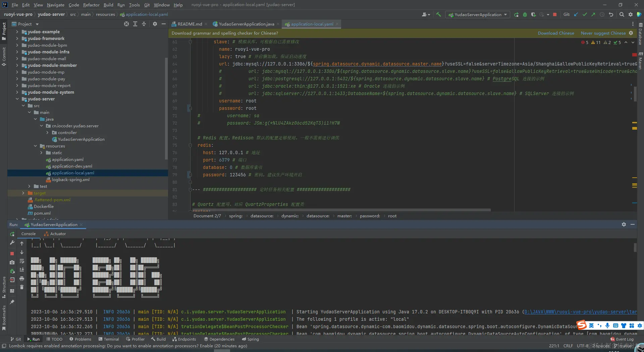
Task: Toggle the Structure tool window
Action: [x=4, y=287]
